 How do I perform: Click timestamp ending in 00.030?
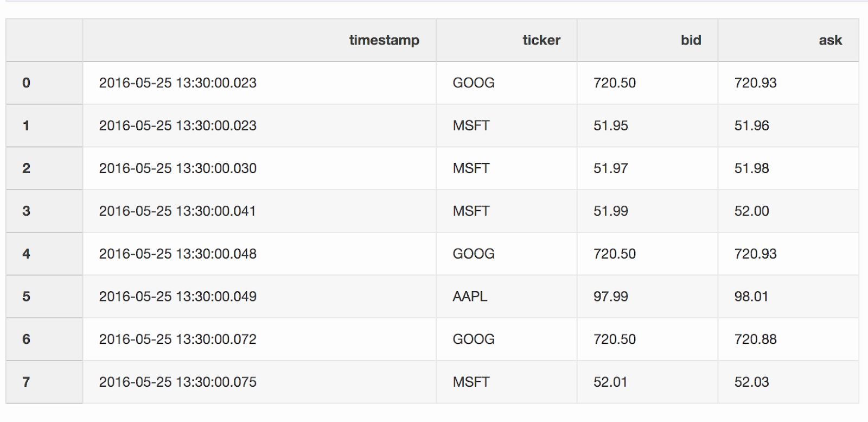177,168
